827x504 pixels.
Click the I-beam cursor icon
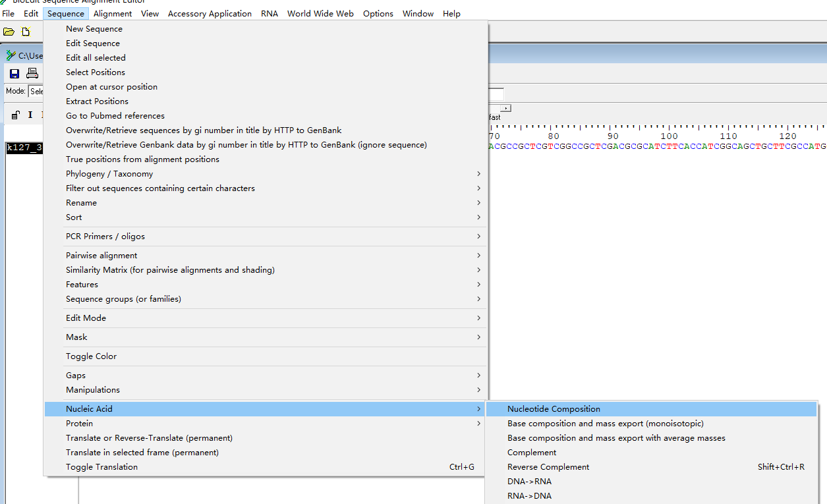30,115
